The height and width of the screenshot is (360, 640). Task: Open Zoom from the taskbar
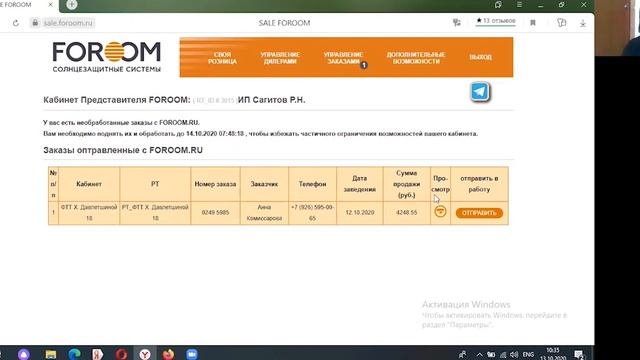click(x=192, y=354)
